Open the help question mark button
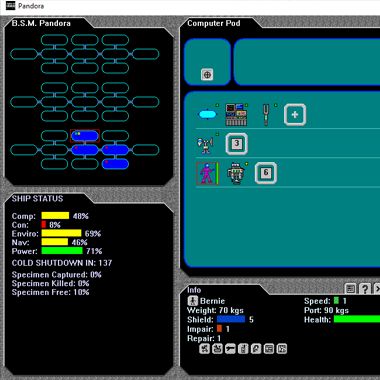This screenshot has height=380, width=380. (365, 289)
